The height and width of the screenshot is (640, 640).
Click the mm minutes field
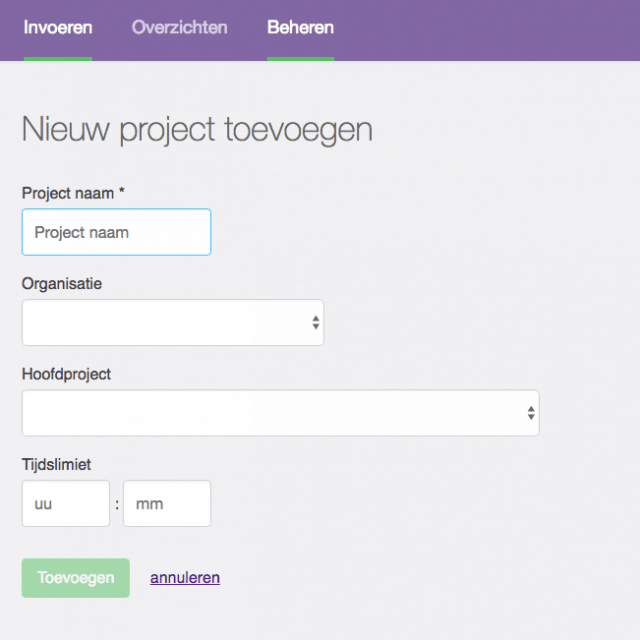coord(167,503)
